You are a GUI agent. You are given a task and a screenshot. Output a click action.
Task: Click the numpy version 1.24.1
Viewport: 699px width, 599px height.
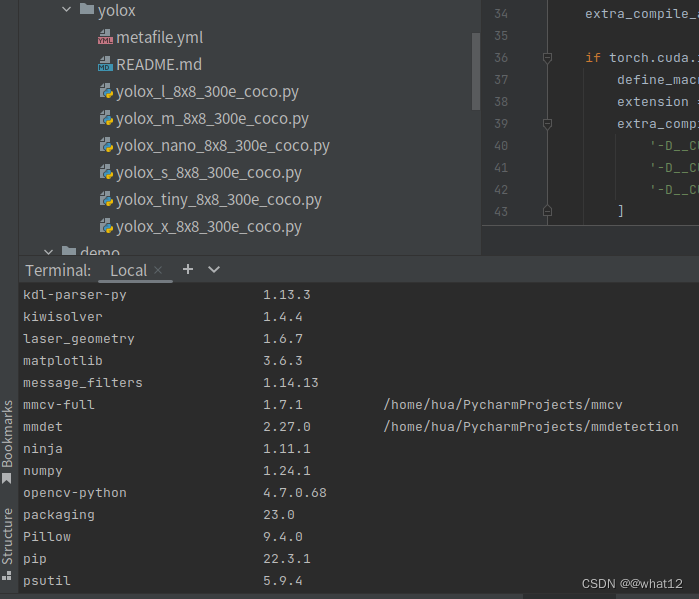(287, 471)
